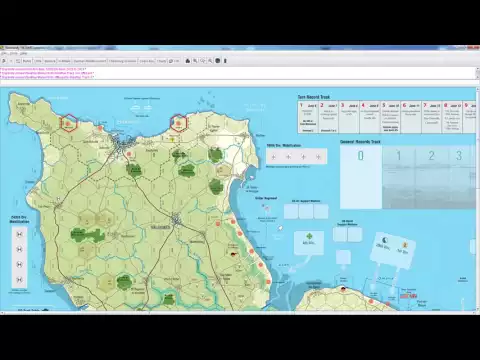
Task: Click the zoom level select magnifier icon
Action: pos(203,61)
